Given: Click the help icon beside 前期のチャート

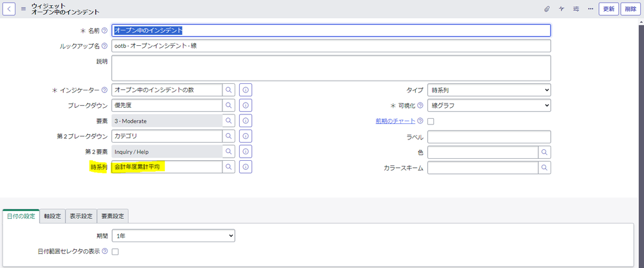Looking at the screenshot, I should pyautogui.click(x=420, y=121).
